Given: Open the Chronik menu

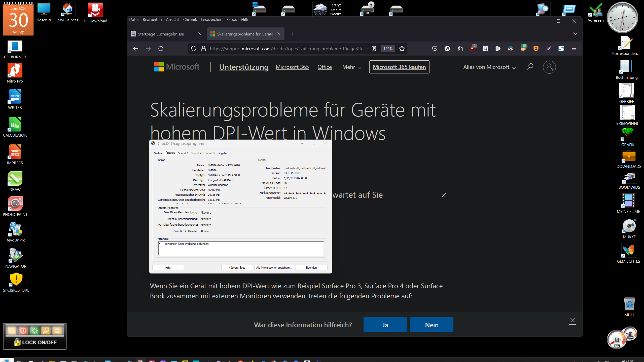Looking at the screenshot, I should (x=190, y=19).
